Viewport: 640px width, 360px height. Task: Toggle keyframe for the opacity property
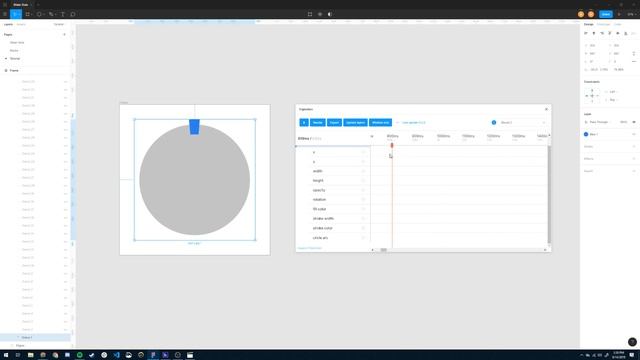click(363, 190)
